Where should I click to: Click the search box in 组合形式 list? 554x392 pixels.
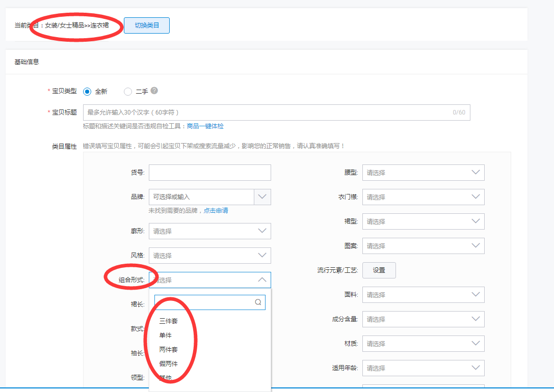point(210,302)
